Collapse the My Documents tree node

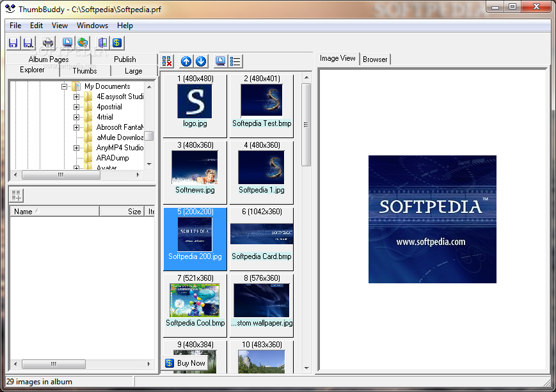[64, 86]
